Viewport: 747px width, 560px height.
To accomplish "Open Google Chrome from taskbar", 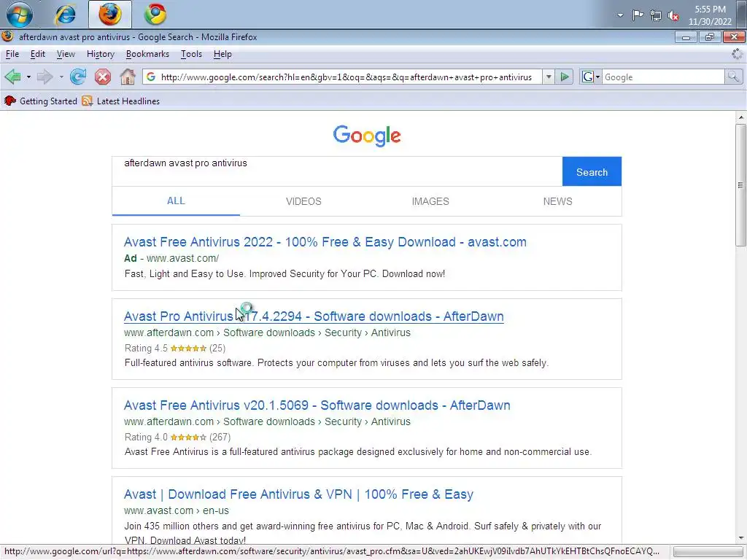I will (x=155, y=15).
